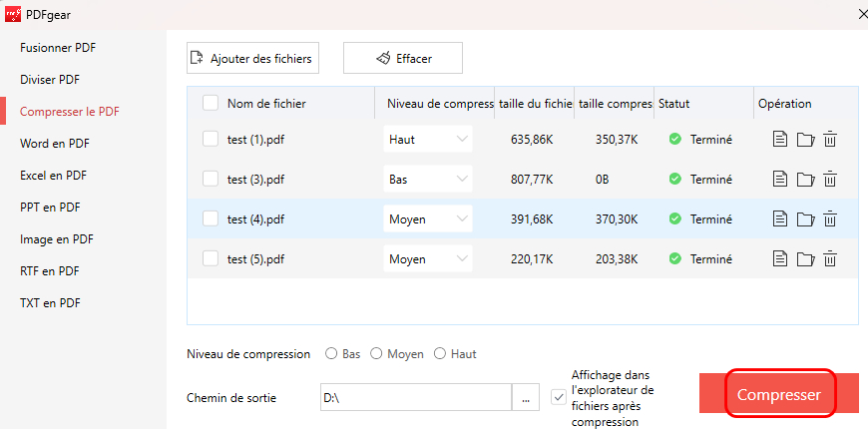868x429 pixels.
Task: Click the 370,30K compressed size cell
Action: [617, 219]
